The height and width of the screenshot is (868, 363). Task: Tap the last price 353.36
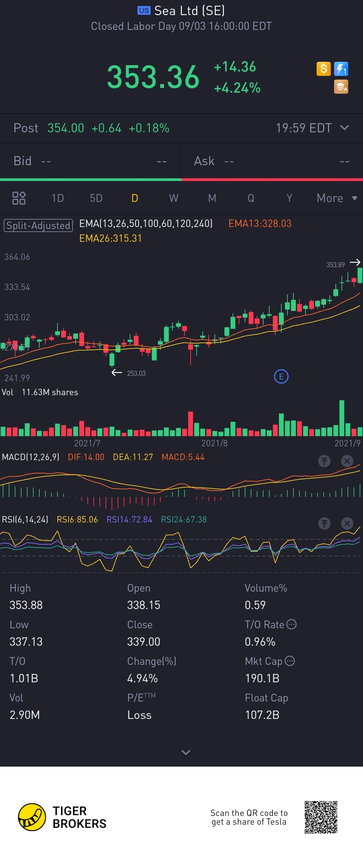(x=153, y=77)
